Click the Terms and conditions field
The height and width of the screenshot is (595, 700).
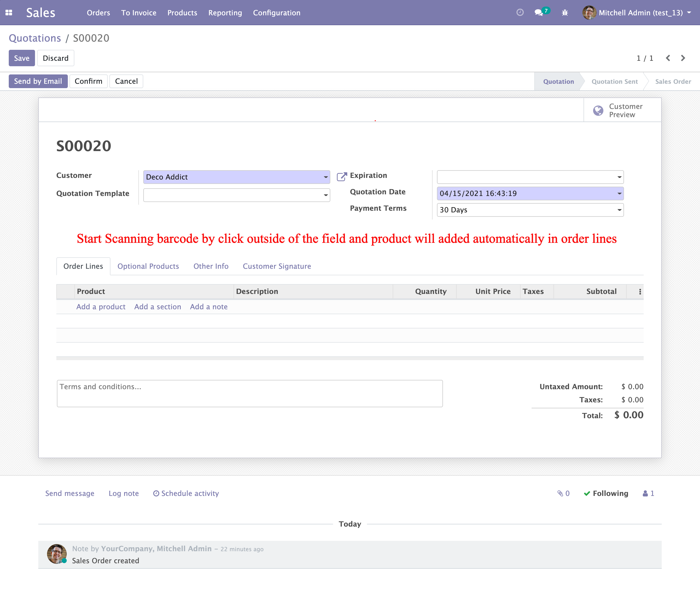coord(249,393)
